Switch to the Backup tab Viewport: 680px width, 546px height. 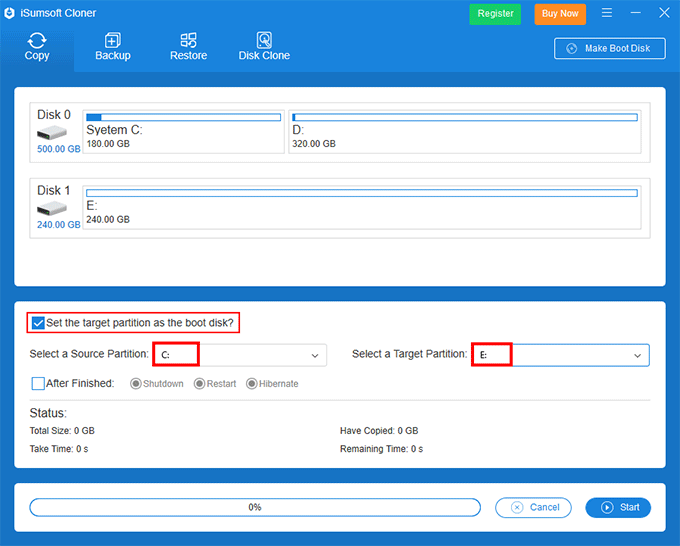pyautogui.click(x=113, y=47)
